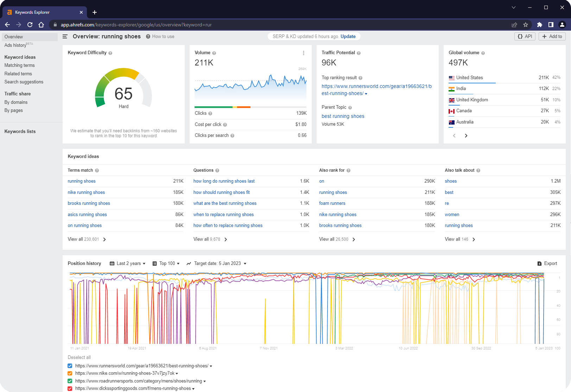Expand roadrunnersports URL dropdown arrow
The image size is (571, 392).
coord(204,381)
